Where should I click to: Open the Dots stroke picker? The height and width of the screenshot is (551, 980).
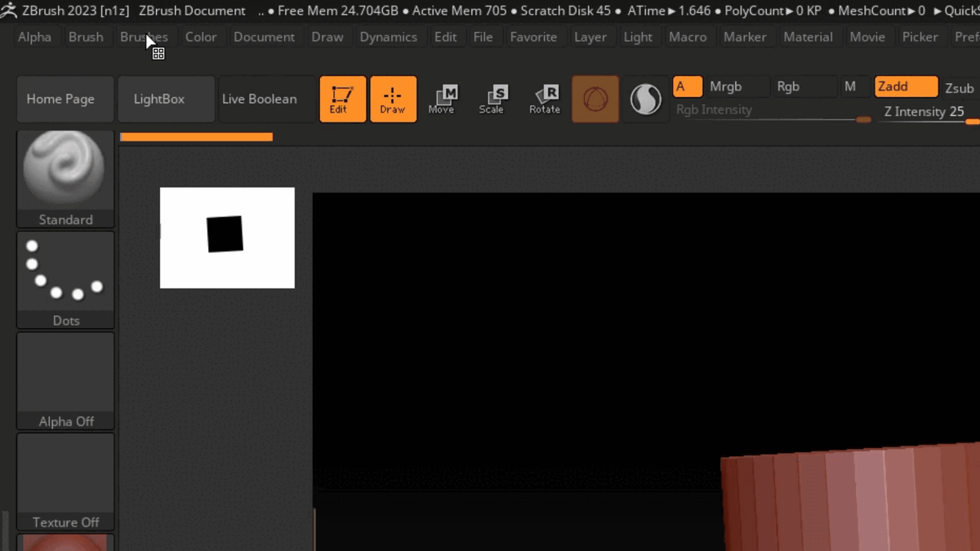click(65, 280)
